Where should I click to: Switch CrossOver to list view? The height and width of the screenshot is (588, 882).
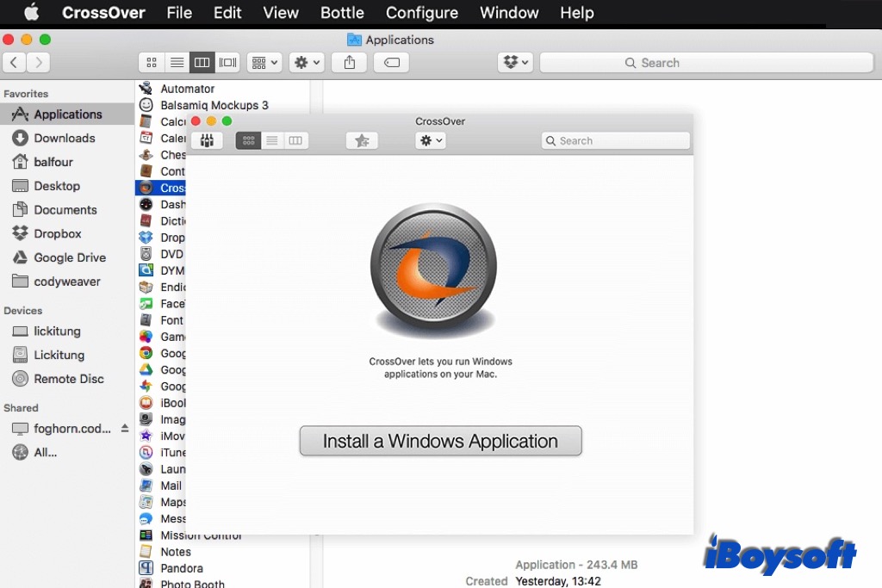click(x=272, y=140)
